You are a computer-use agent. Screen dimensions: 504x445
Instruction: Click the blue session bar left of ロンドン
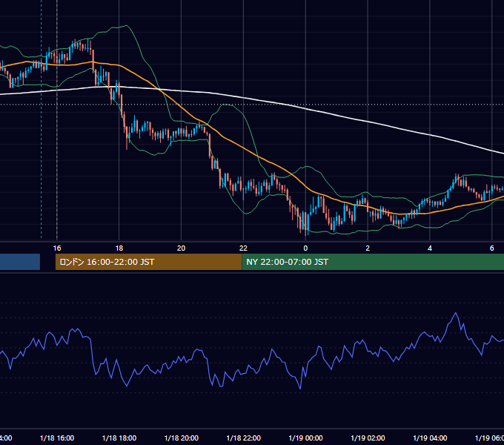(20, 262)
